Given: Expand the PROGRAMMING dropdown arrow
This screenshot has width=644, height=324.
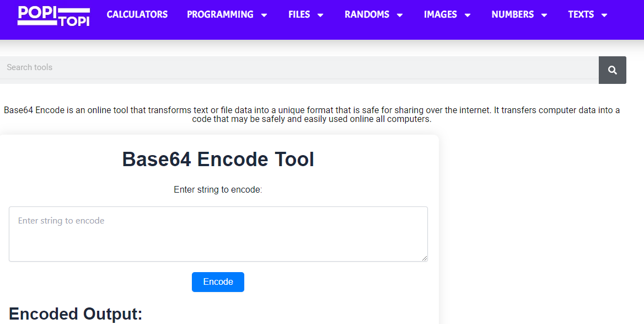Looking at the screenshot, I should point(265,15).
